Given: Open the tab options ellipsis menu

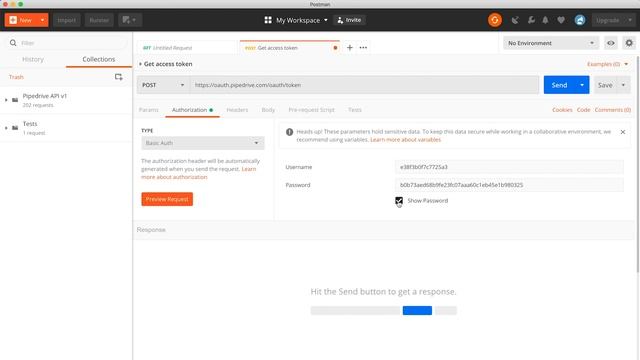Looking at the screenshot, I should 363,48.
